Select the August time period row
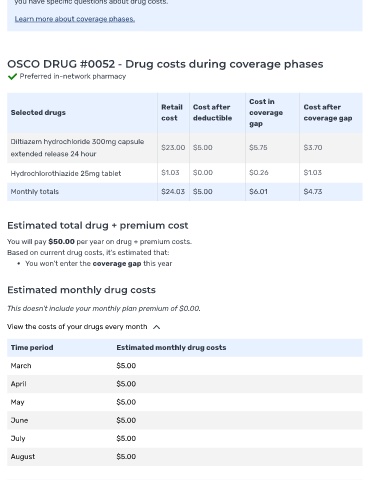 185,457
